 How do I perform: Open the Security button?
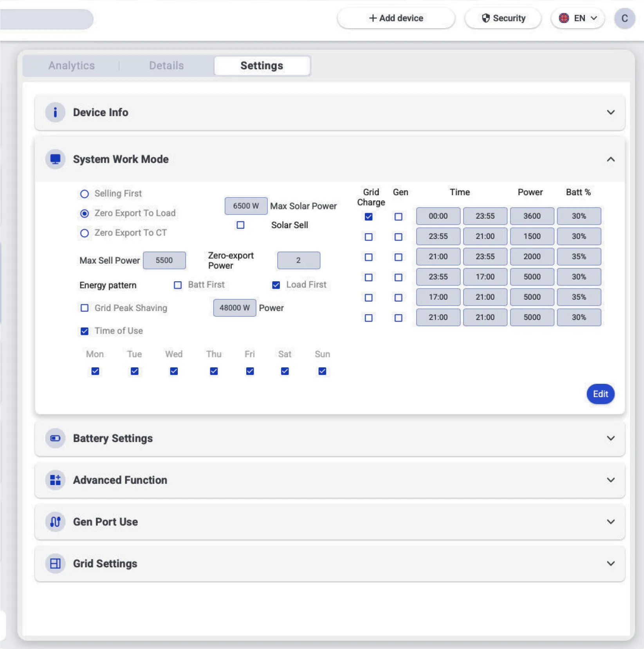(503, 18)
